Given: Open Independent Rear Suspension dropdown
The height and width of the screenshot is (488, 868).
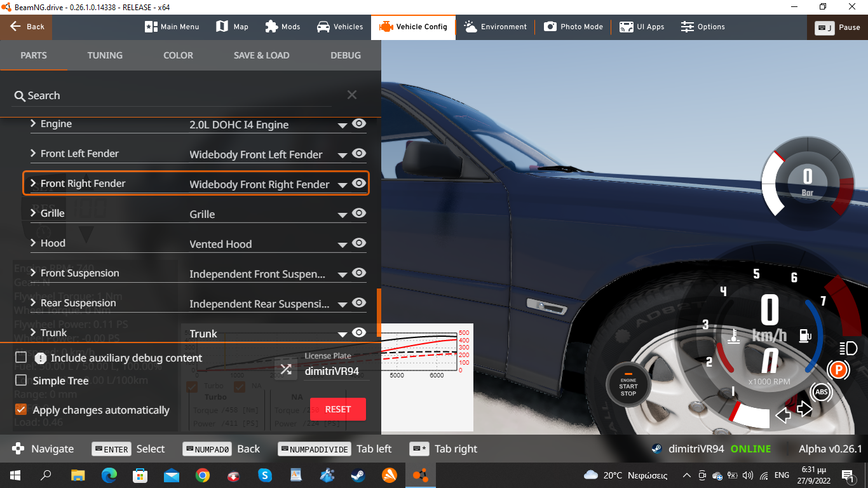Looking at the screenshot, I should click(268, 304).
